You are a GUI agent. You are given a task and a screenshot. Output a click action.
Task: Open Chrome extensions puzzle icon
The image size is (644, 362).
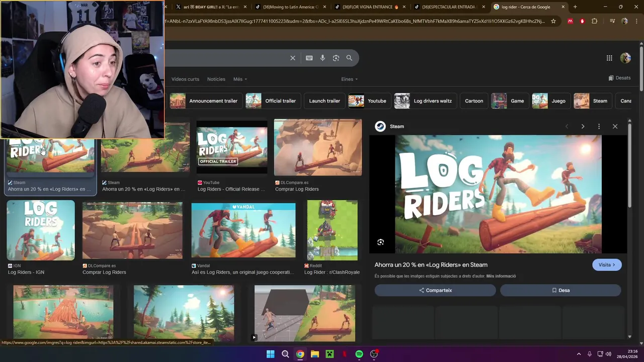coord(595,21)
